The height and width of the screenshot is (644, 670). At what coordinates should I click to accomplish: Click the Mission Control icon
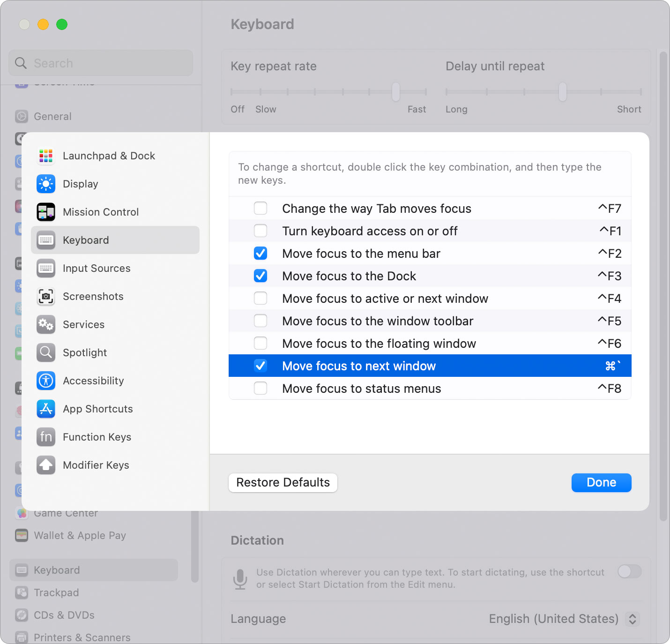(46, 212)
